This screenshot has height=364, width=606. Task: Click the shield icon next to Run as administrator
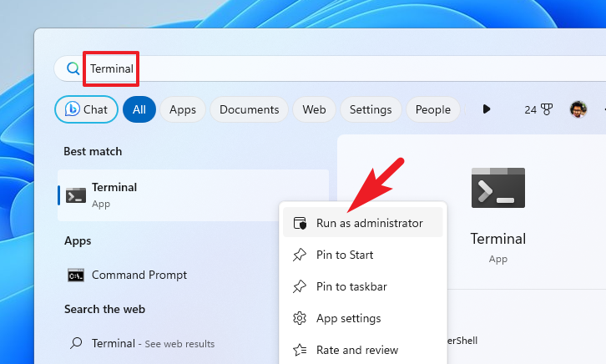click(x=300, y=224)
